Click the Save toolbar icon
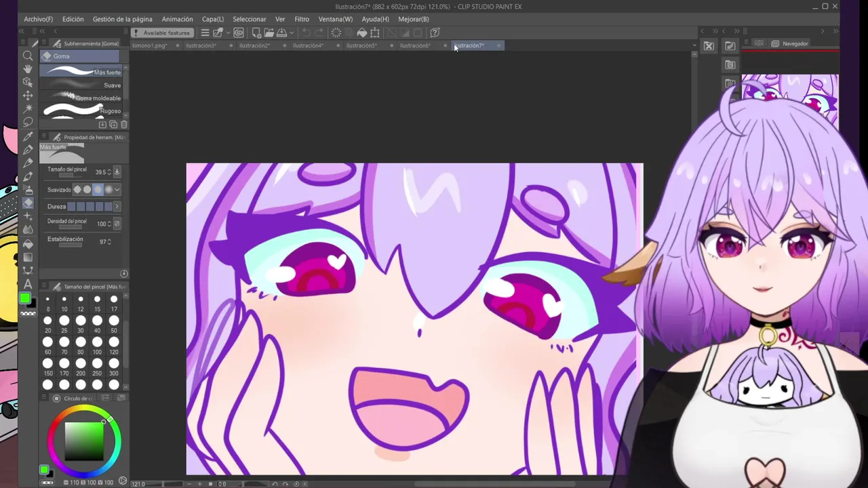868x488 pixels. [x=281, y=33]
